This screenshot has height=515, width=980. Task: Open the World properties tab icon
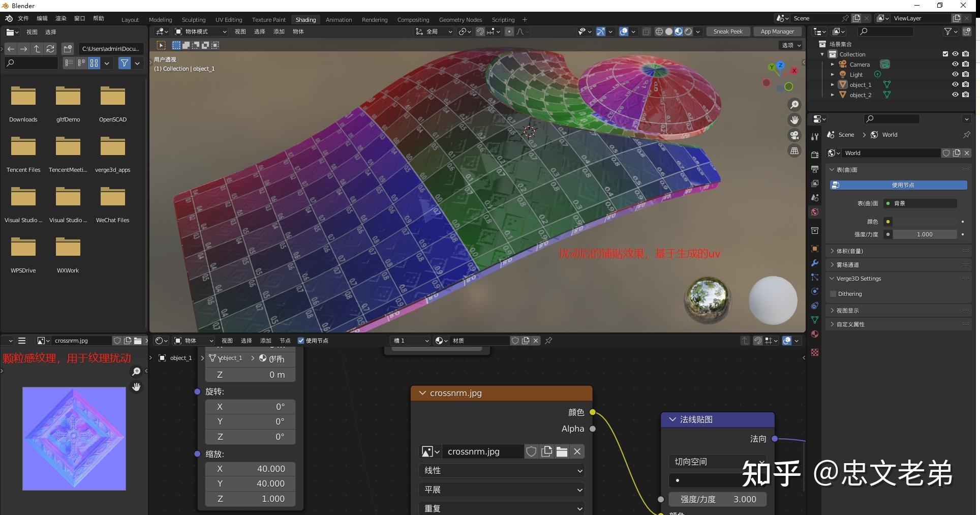(815, 212)
